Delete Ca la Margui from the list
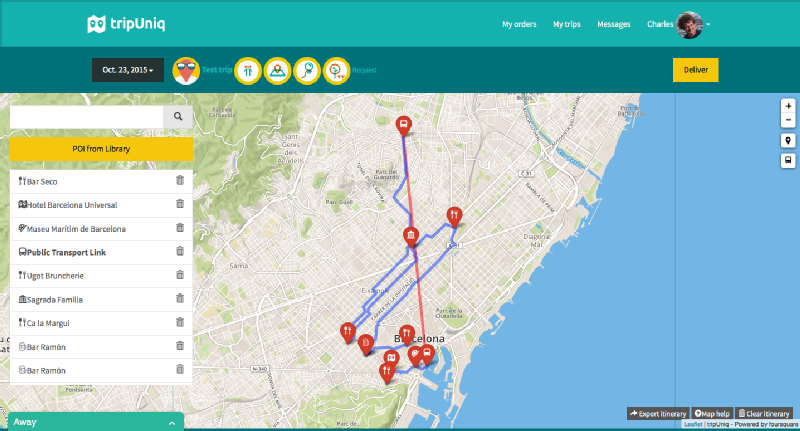The image size is (800, 431). 180,322
